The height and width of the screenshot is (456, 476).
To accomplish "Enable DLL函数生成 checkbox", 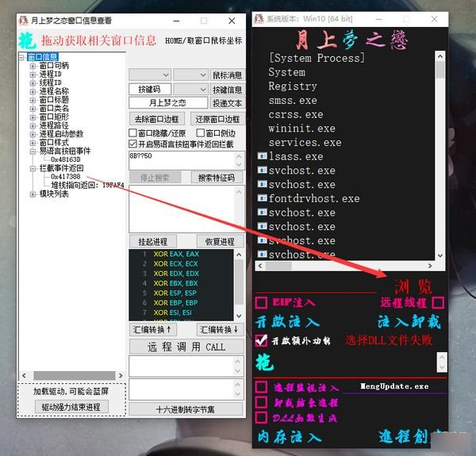I will click(x=261, y=417).
